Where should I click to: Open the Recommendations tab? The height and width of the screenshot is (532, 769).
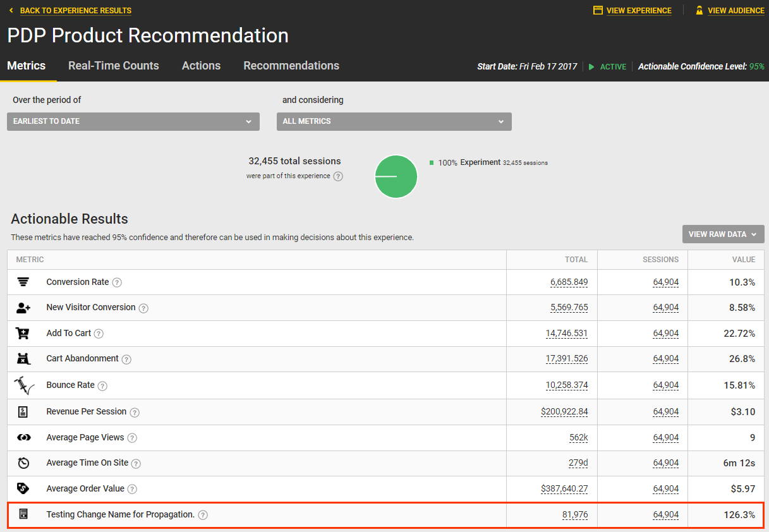click(x=291, y=66)
